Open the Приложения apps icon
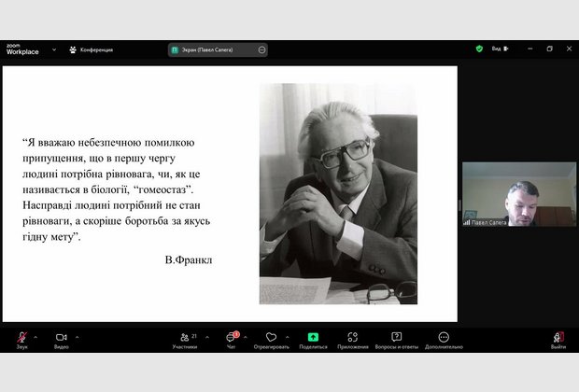579x392 pixels. point(353,337)
